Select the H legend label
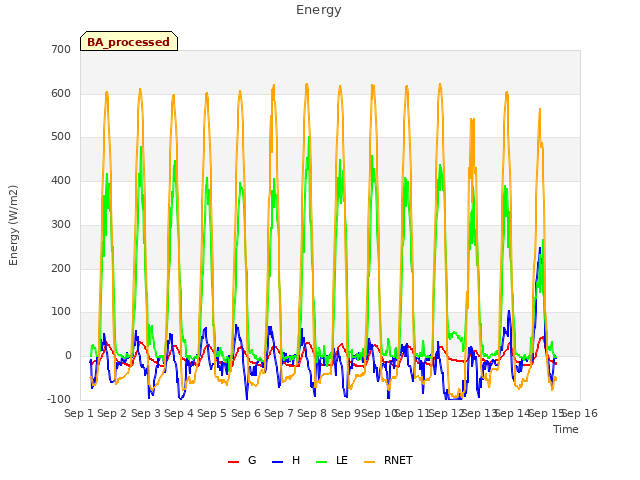 point(296,460)
